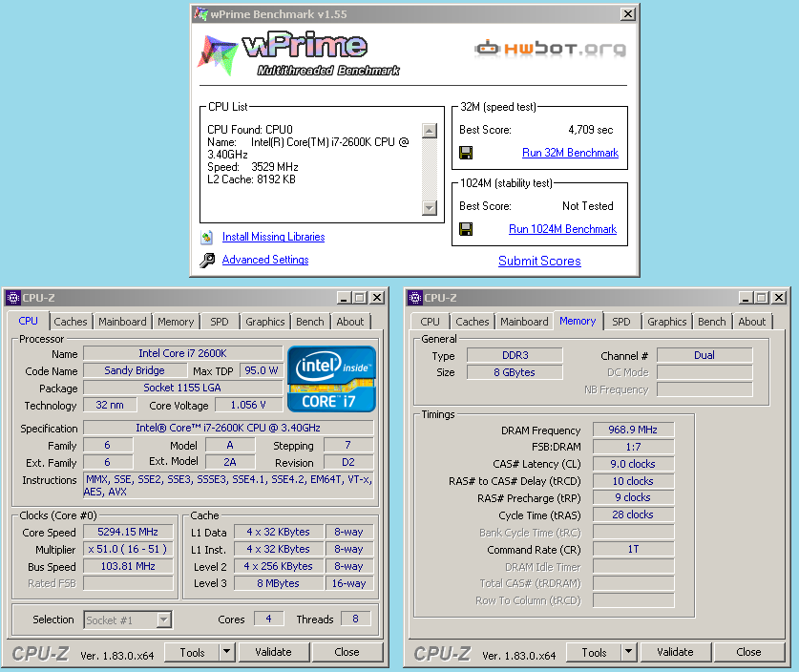Open the Advanced Settings link
The image size is (799, 672).
[265, 260]
